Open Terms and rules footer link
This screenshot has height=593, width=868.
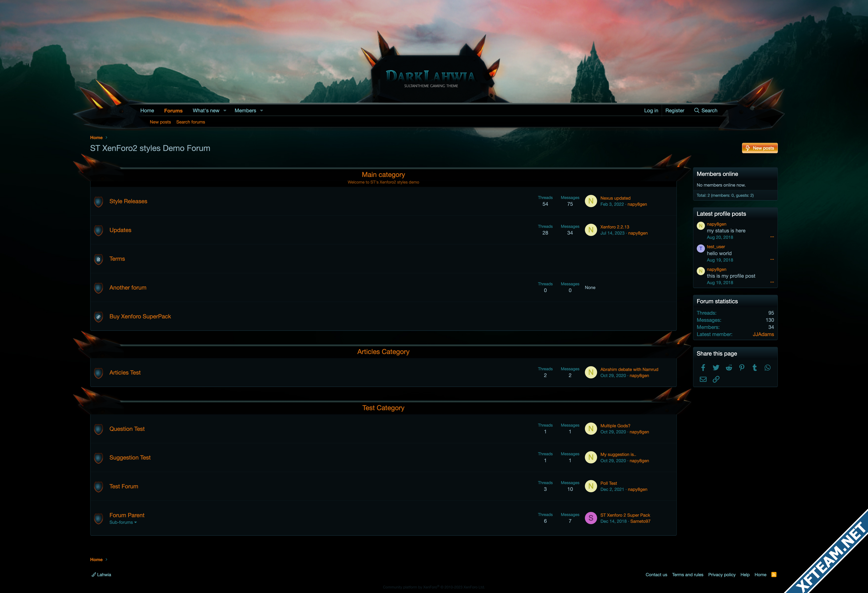tap(688, 575)
